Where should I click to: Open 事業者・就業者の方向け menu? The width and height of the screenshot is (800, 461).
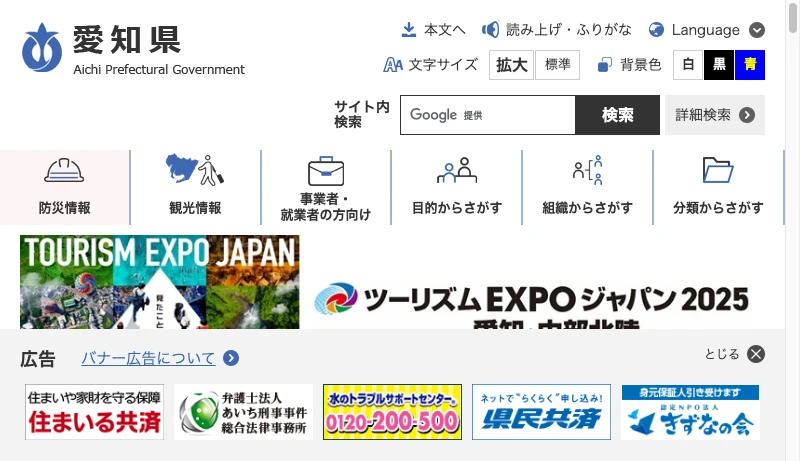326,187
